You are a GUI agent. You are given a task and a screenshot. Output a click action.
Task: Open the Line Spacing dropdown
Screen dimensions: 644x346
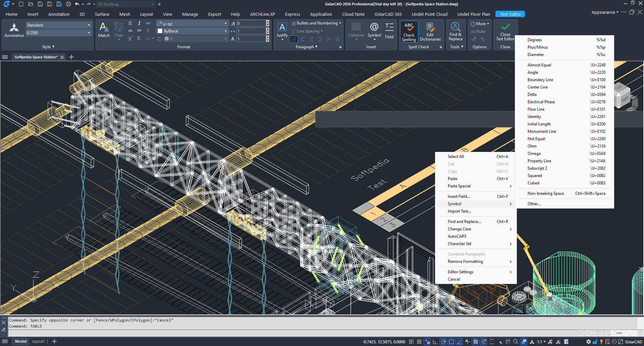(307, 31)
